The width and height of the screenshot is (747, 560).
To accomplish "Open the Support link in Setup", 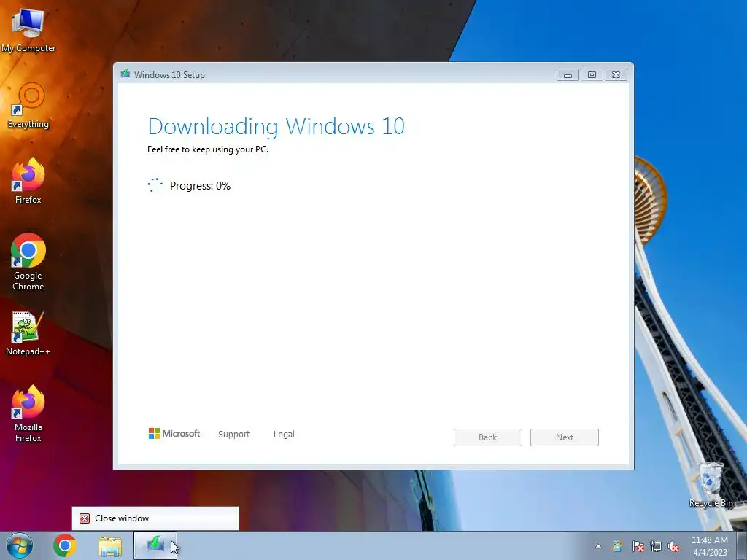I will pyautogui.click(x=234, y=435).
